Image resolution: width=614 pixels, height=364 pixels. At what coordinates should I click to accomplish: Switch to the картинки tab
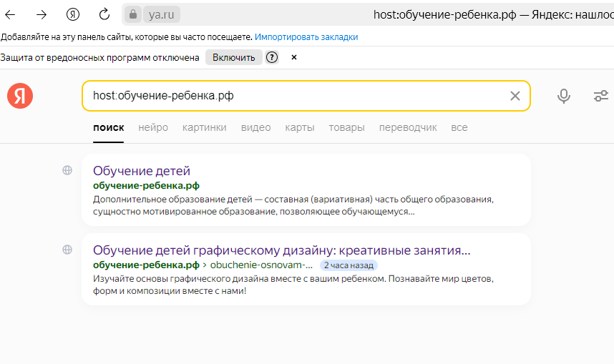(205, 127)
